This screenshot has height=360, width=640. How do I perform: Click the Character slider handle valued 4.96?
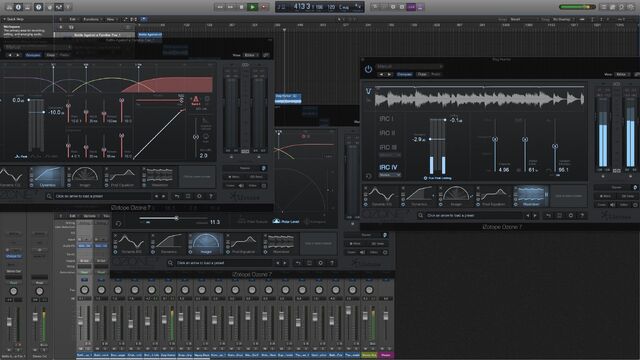tap(495, 140)
